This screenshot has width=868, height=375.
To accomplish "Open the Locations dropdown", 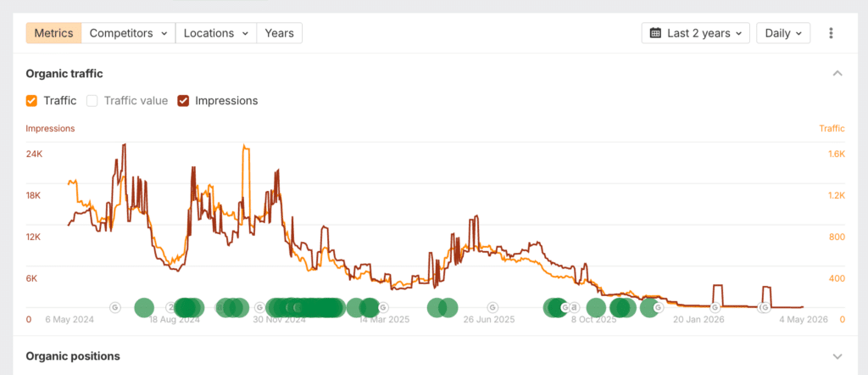I will coord(216,33).
